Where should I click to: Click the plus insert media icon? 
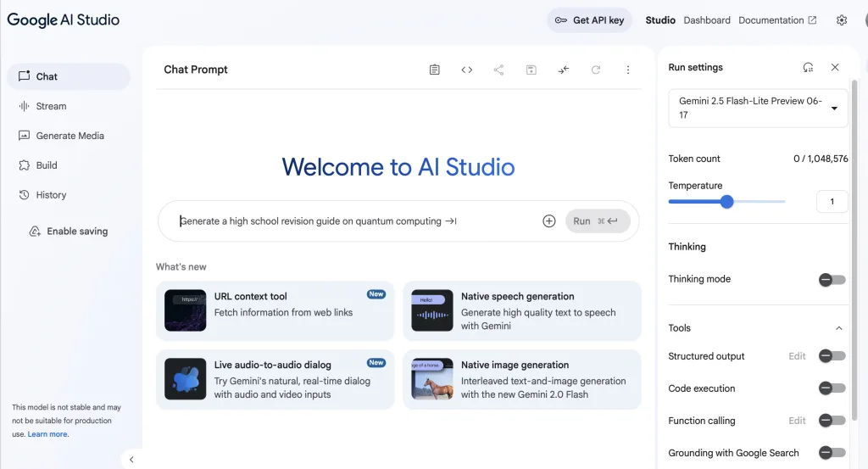coord(548,221)
